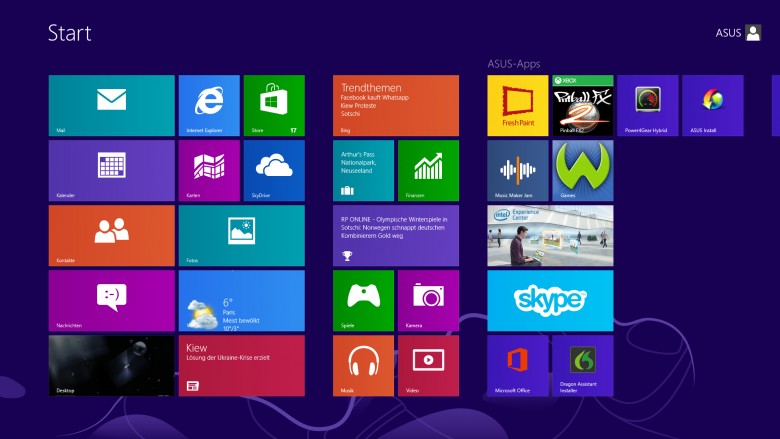
Task: Open the Kamera tile
Action: (428, 301)
